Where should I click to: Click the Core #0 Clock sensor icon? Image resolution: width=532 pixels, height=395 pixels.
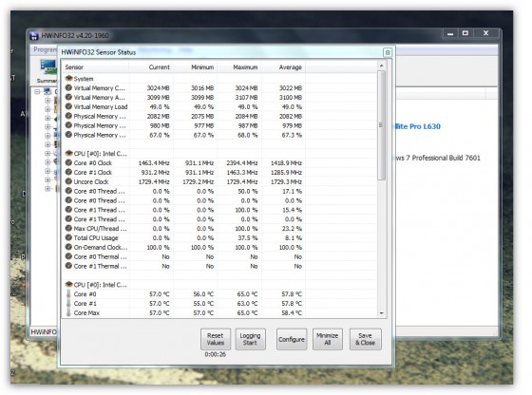[68, 162]
